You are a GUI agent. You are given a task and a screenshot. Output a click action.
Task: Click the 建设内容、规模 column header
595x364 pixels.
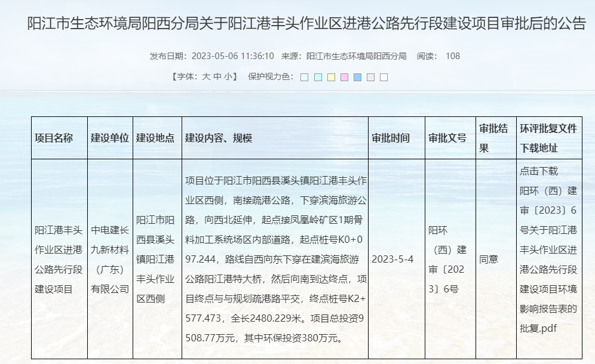click(219, 138)
